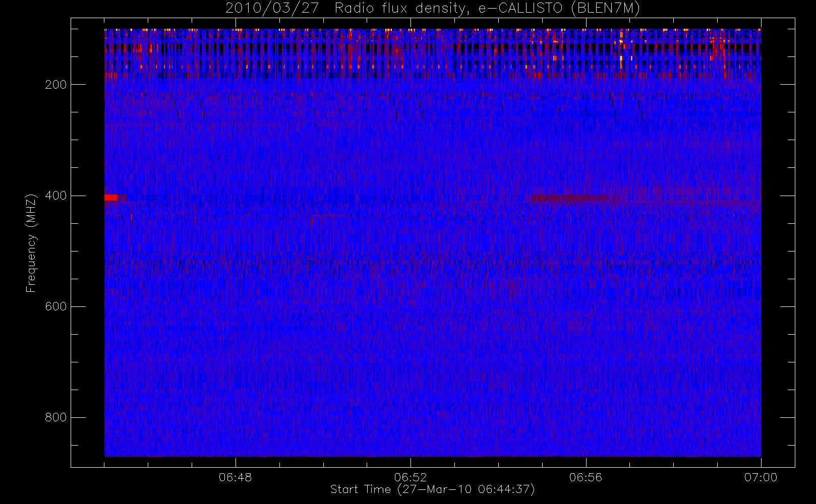Click the 600 frequency tick label
This screenshot has height=504, width=816.
55,306
